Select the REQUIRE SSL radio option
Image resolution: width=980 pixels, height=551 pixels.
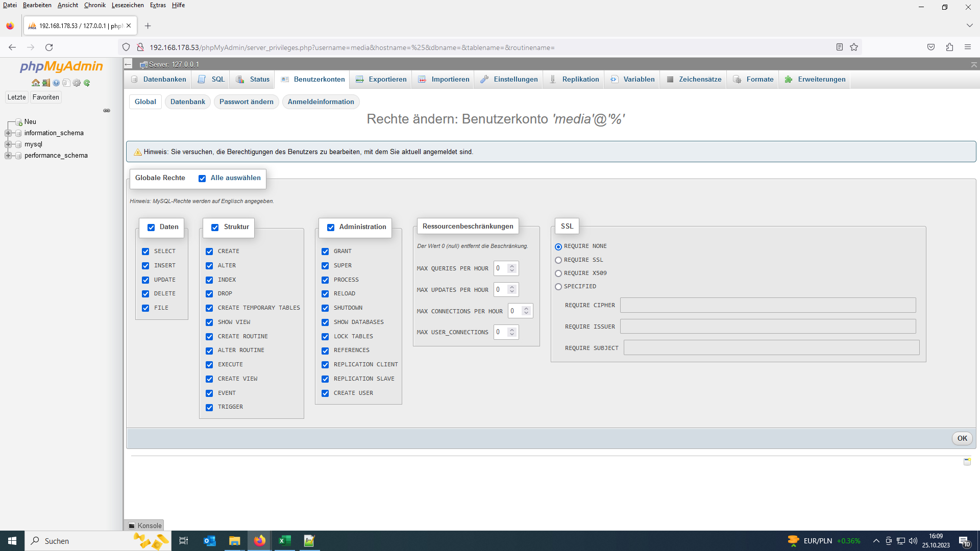click(x=558, y=260)
